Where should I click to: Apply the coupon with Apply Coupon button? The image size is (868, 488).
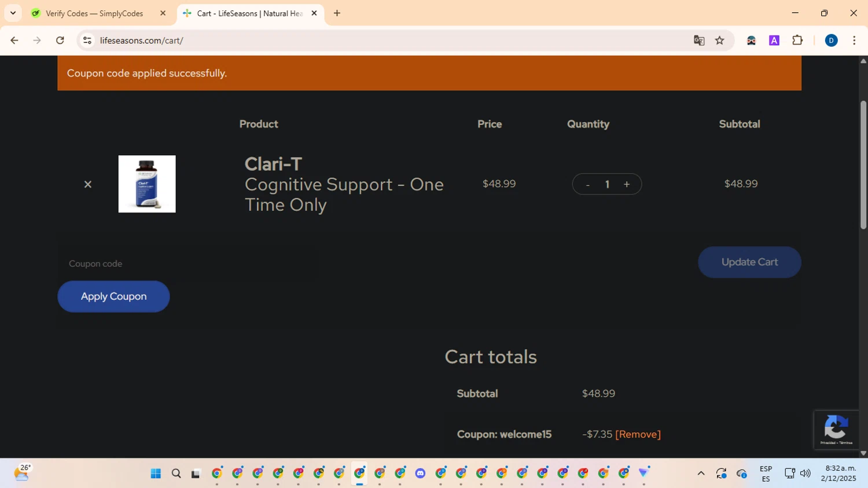(x=113, y=296)
